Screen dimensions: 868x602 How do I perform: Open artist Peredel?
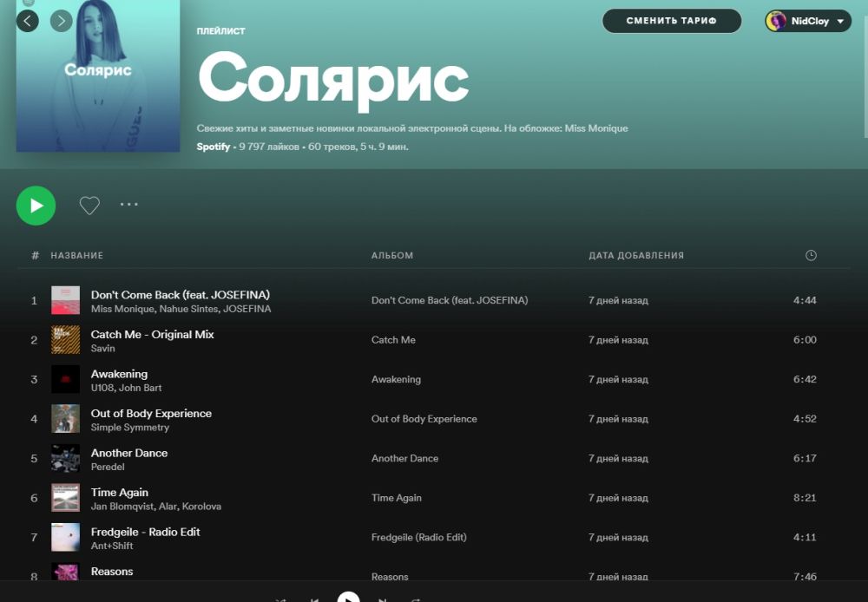[x=108, y=467]
